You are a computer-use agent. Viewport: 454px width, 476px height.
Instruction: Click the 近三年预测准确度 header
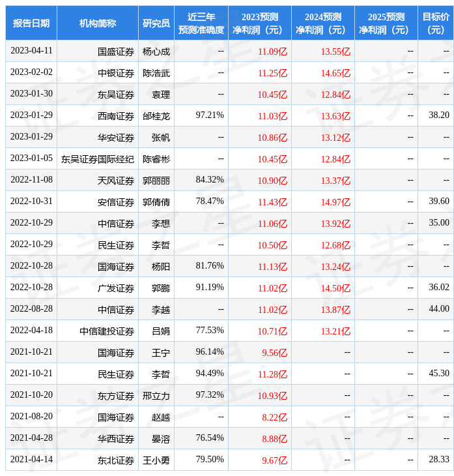pyautogui.click(x=201, y=23)
